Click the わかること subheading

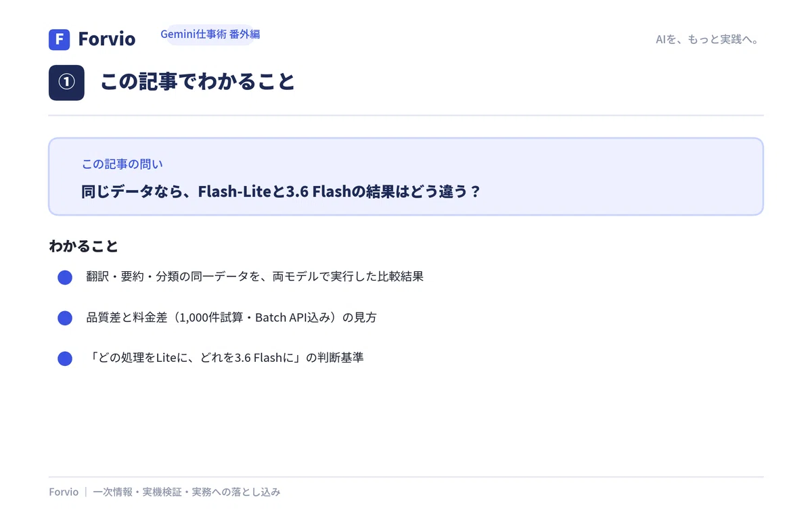coord(84,246)
